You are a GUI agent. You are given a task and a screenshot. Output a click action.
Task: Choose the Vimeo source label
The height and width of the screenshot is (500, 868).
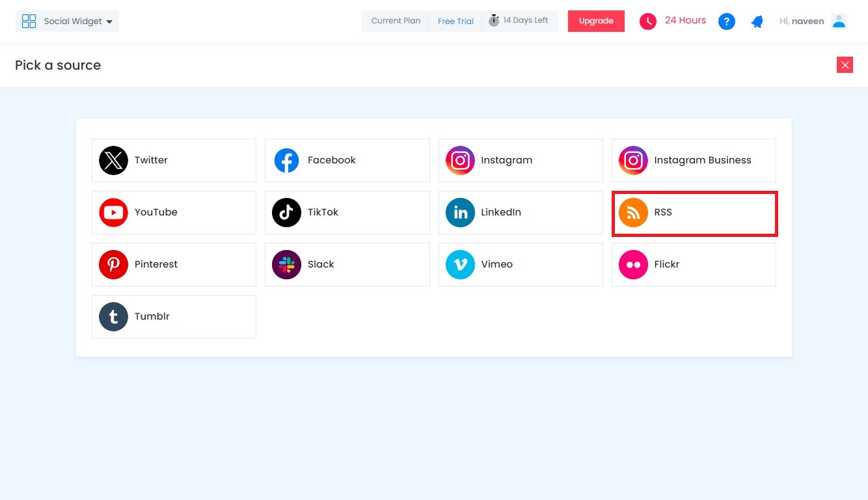pos(497,264)
